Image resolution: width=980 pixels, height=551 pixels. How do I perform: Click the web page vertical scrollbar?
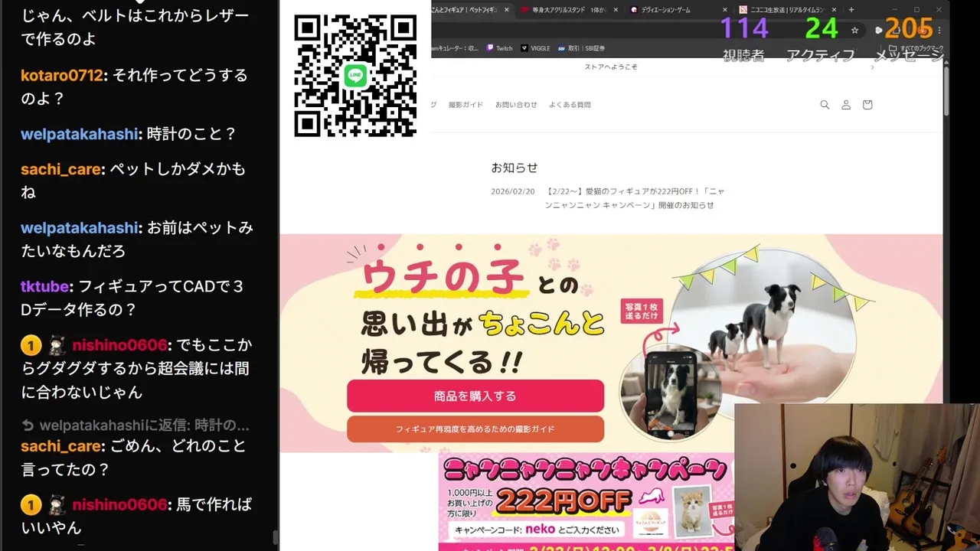(x=946, y=92)
